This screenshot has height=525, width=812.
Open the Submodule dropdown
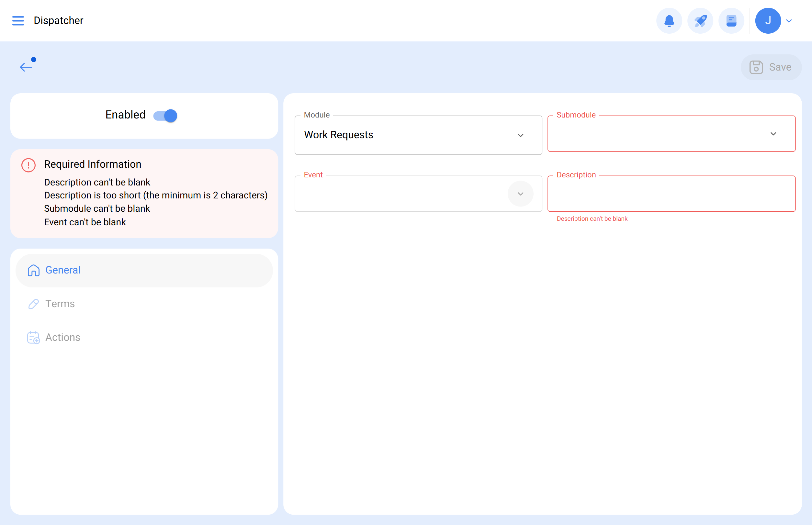(671, 134)
